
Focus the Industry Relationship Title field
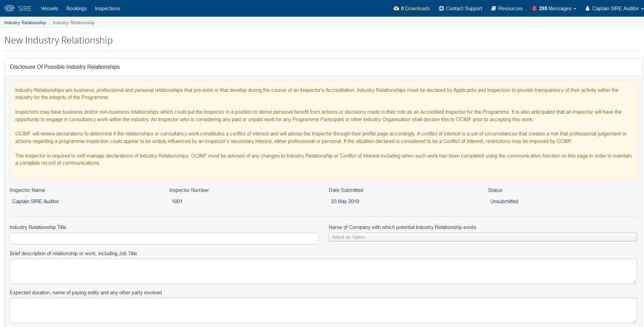(164, 239)
